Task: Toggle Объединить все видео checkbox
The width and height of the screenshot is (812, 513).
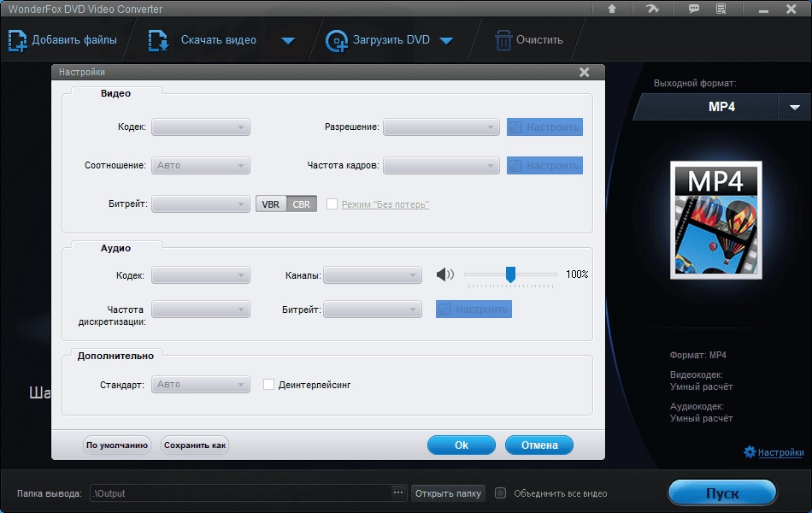Action: 500,492
